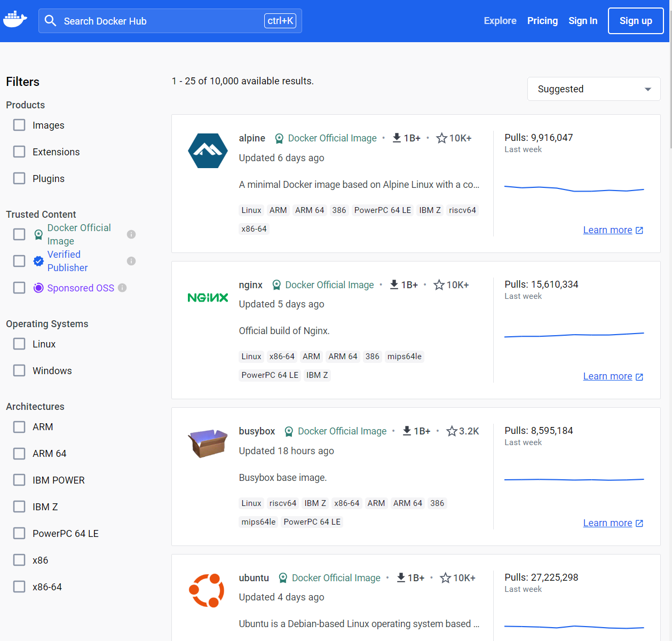Click the busybox box logo
The image size is (672, 641).
(208, 443)
